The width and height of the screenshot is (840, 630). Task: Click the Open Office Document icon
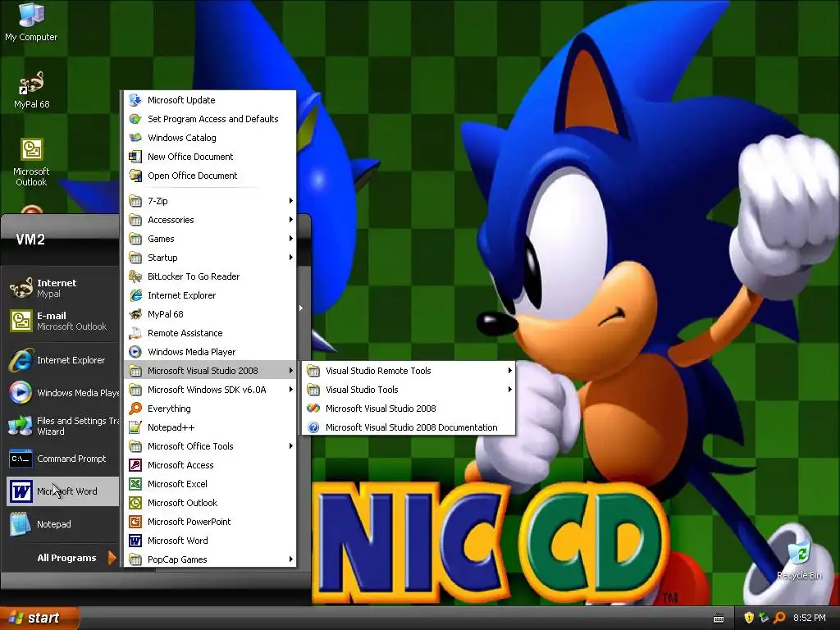tap(135, 176)
